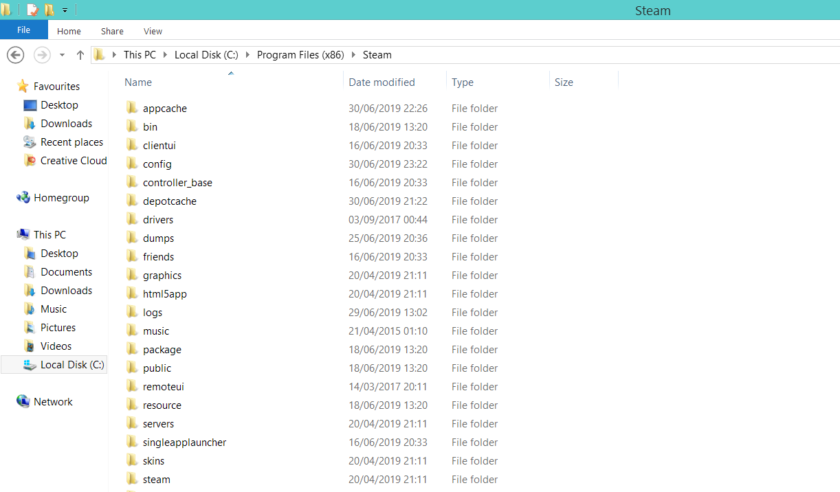
Task: Click the dumps folder icon
Action: [x=132, y=238]
